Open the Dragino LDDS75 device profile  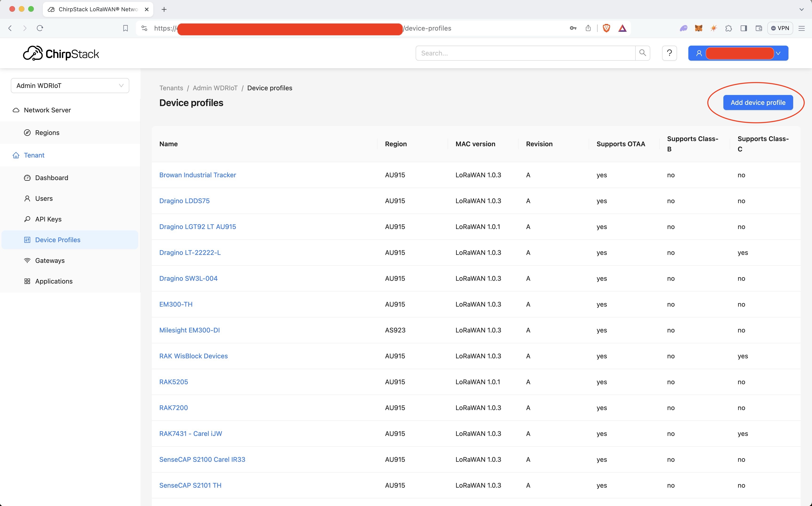[184, 201]
